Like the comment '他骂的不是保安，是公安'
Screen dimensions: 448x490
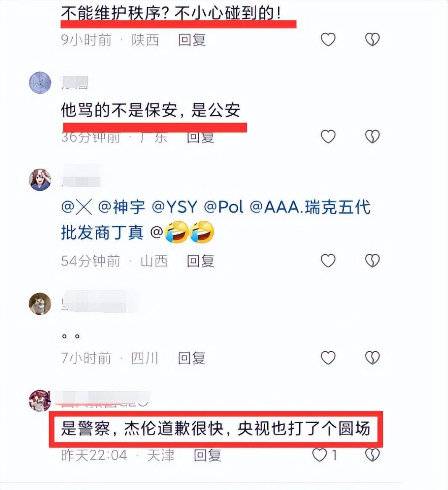pos(328,137)
